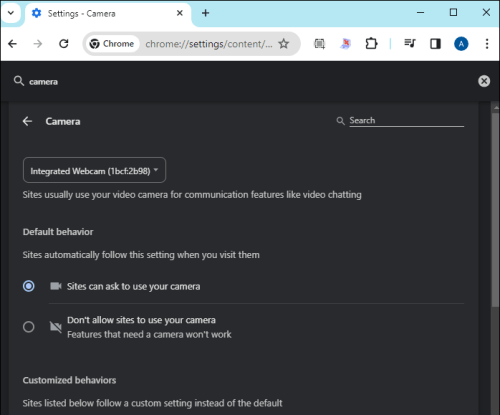Toggle the side panel icon
Image resolution: width=500 pixels, height=415 pixels.
tap(435, 44)
